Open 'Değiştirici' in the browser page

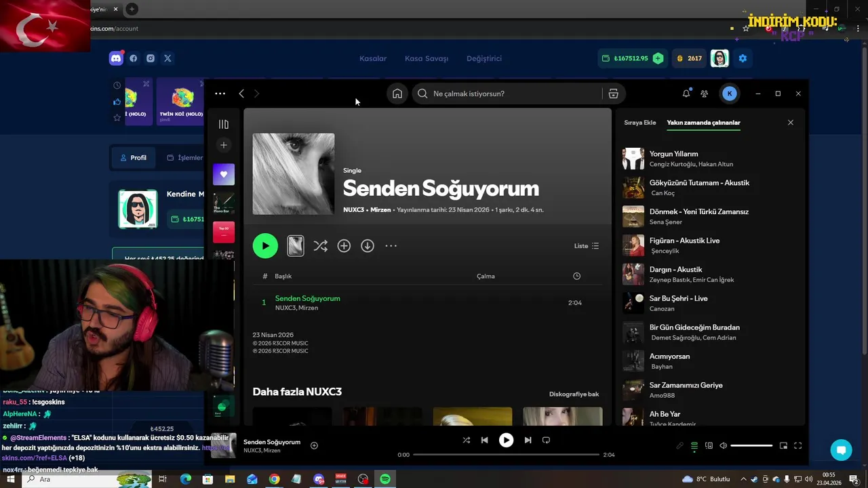(x=484, y=58)
